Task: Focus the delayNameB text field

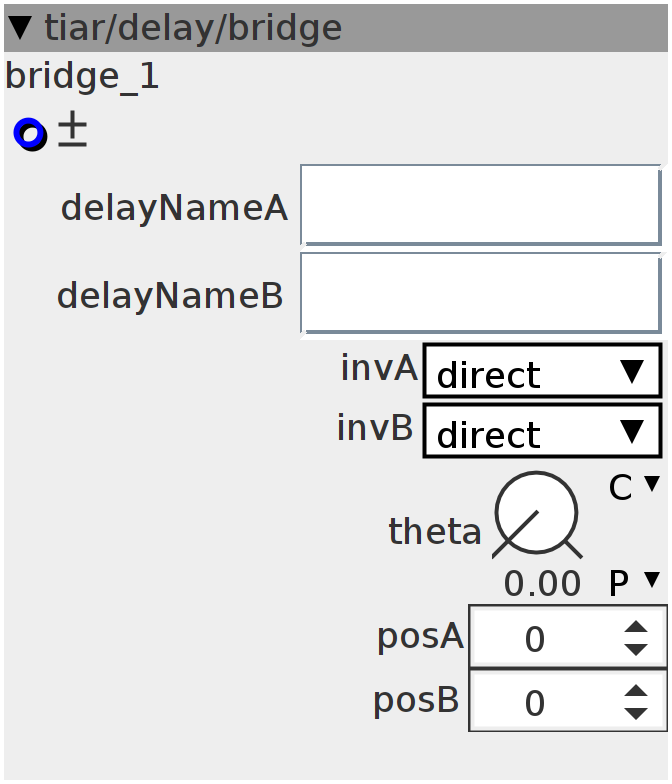Action: [x=480, y=292]
